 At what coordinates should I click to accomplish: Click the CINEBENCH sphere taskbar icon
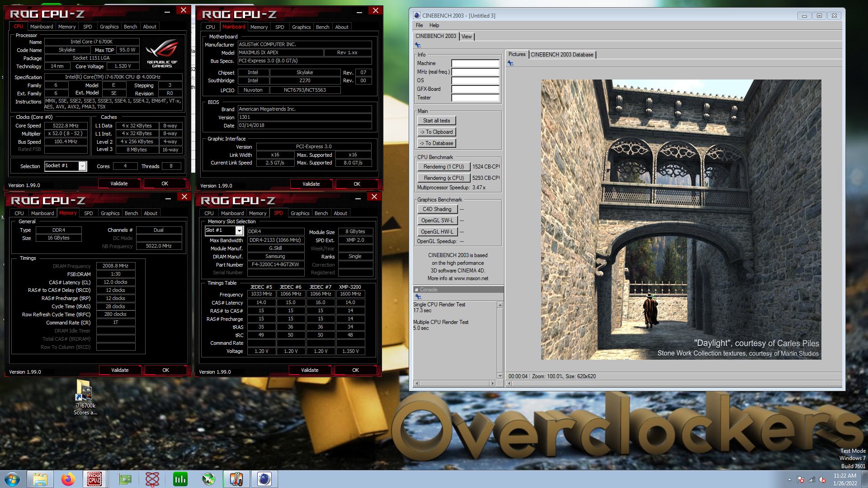pyautogui.click(x=264, y=479)
